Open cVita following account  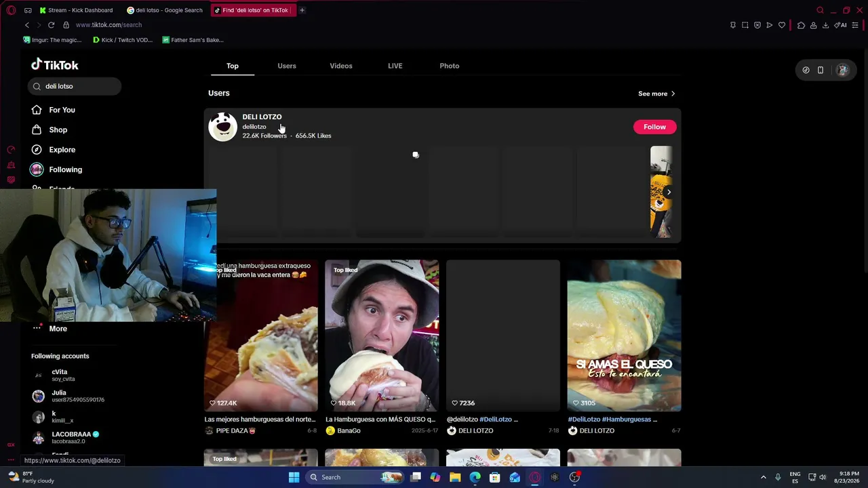[x=75, y=375]
